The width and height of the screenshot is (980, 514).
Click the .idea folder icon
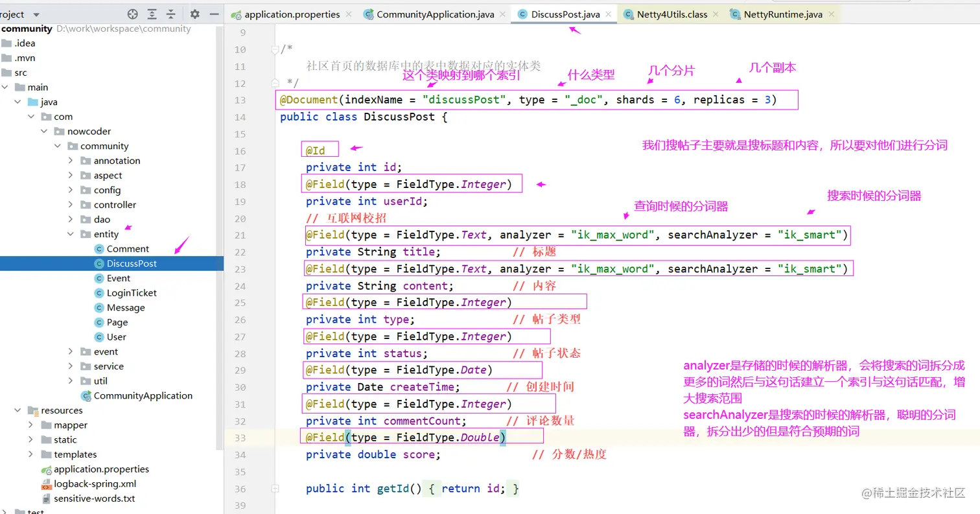pos(7,43)
